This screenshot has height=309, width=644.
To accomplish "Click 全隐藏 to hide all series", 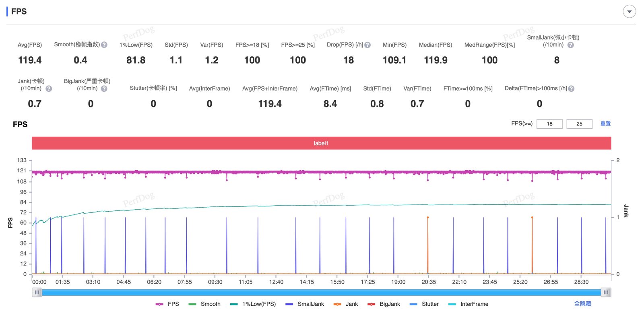I will [x=582, y=304].
